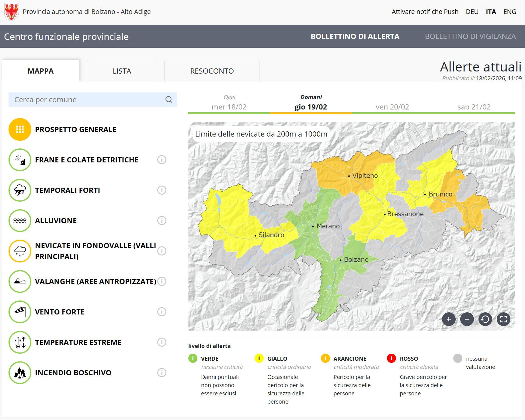The height and width of the screenshot is (420, 525).
Task: Choose the Temporali Forti thunderstorm icon
Action: pos(20,190)
